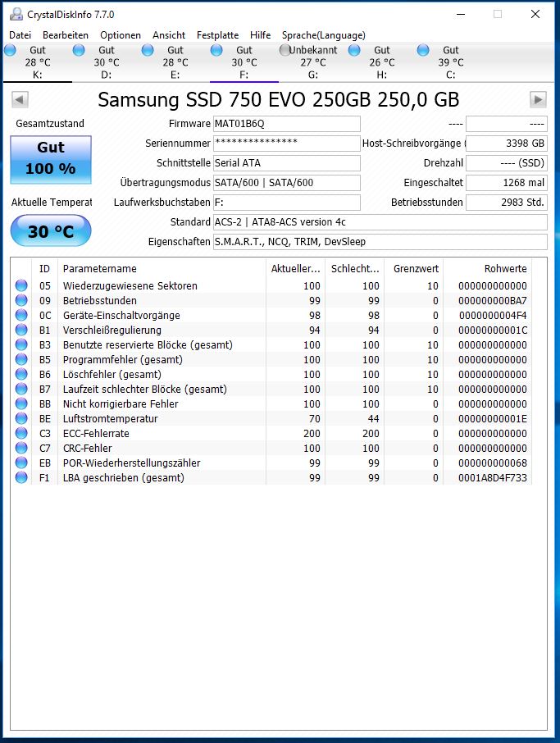This screenshot has height=743, width=560.
Task: Click the Luftstromtemperatur parameter name
Action: (111, 418)
